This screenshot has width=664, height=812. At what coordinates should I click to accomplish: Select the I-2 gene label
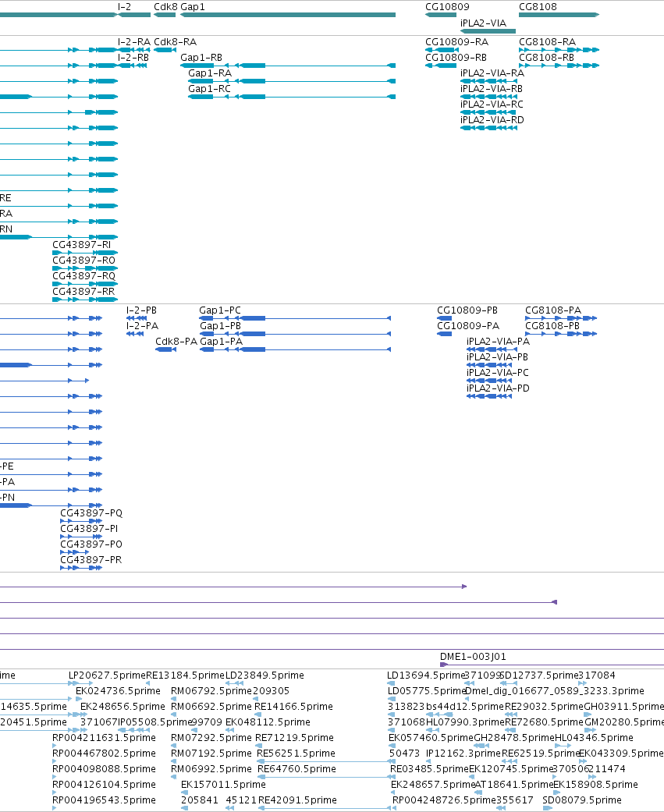[x=124, y=7]
